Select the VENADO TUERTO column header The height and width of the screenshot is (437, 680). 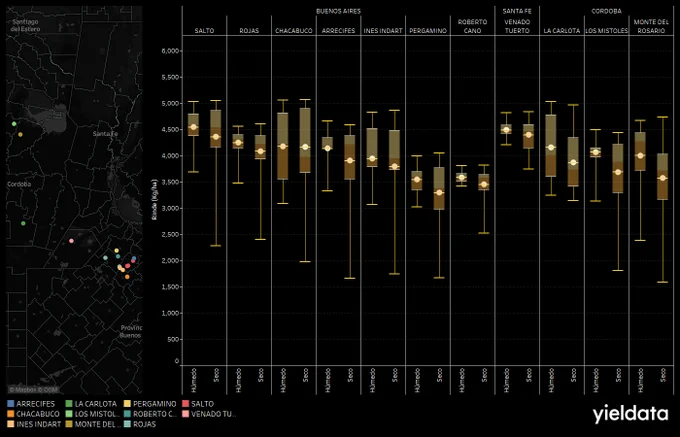coord(517,26)
